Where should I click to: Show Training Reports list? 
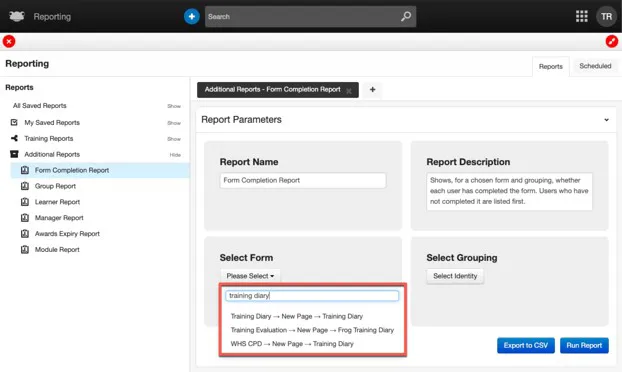point(174,139)
